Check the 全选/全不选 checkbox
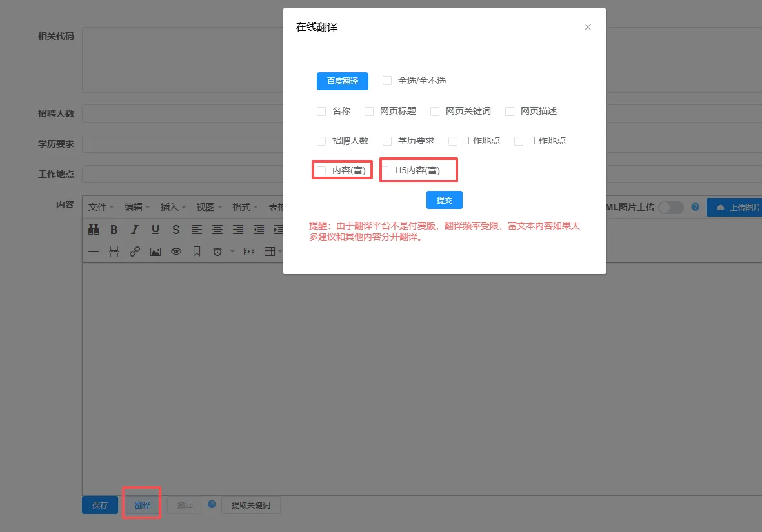 pyautogui.click(x=387, y=81)
